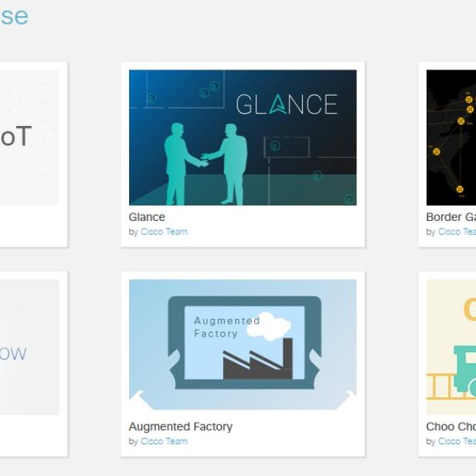Viewport: 476px width, 476px height.
Task: Open the Augmented Factory thumbnail image
Action: [x=243, y=345]
